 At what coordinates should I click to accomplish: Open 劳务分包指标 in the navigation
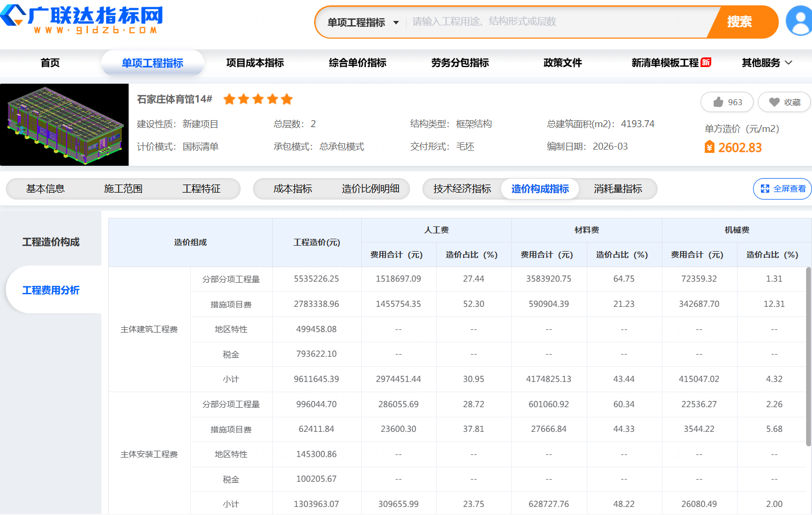coord(460,63)
